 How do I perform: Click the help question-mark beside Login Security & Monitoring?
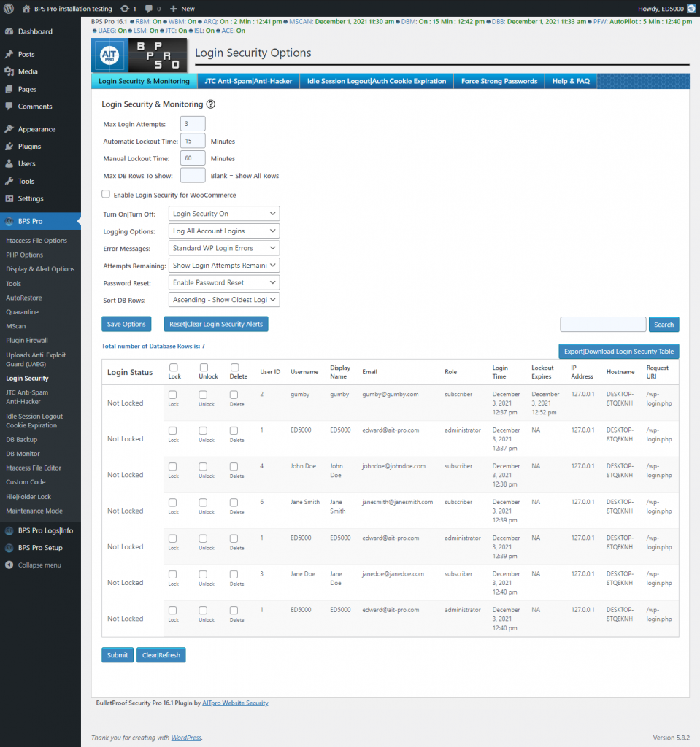point(212,104)
